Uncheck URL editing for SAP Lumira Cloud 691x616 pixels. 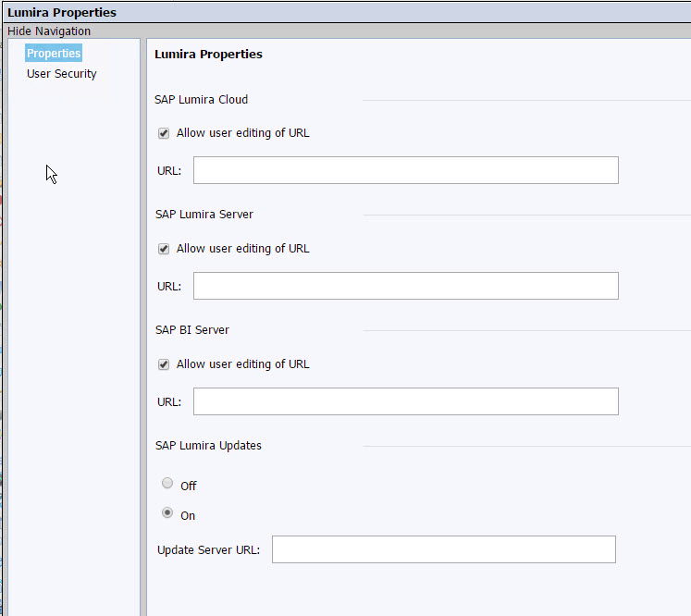click(164, 133)
